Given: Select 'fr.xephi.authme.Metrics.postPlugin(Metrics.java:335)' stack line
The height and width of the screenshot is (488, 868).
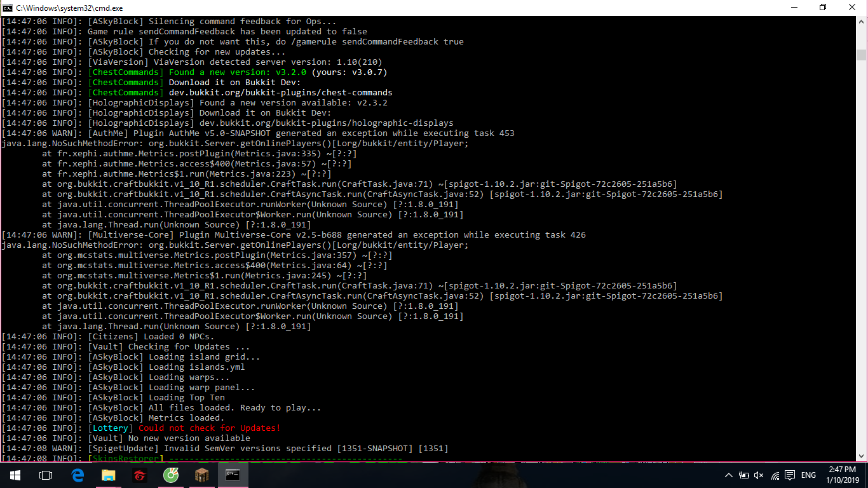Looking at the screenshot, I should pos(200,154).
